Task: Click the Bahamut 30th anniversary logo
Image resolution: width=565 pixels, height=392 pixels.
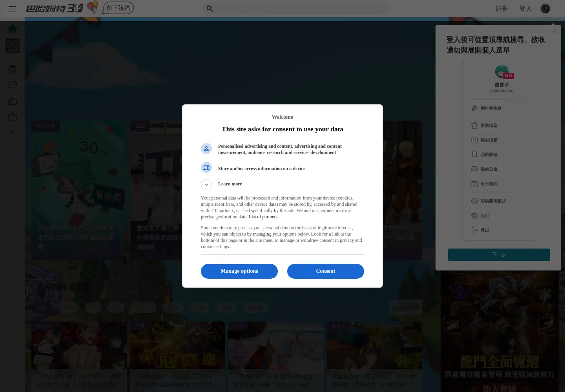Action: [x=55, y=8]
